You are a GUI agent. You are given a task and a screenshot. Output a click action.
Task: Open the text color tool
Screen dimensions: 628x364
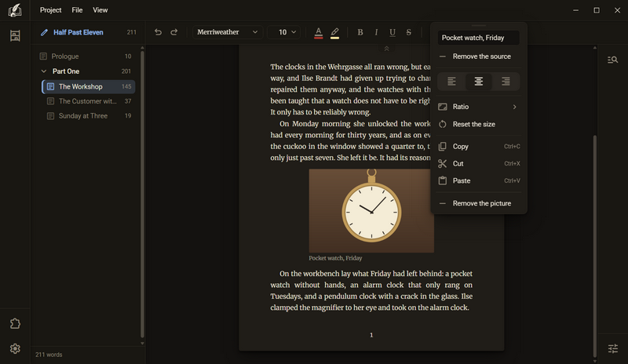[x=319, y=33]
